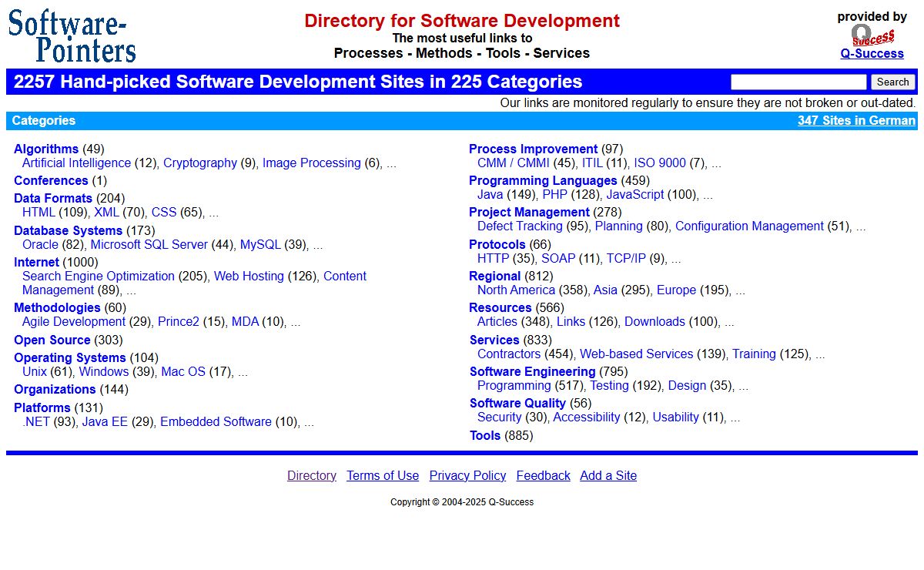
Task: Open the XML subcategory
Action: click(106, 213)
